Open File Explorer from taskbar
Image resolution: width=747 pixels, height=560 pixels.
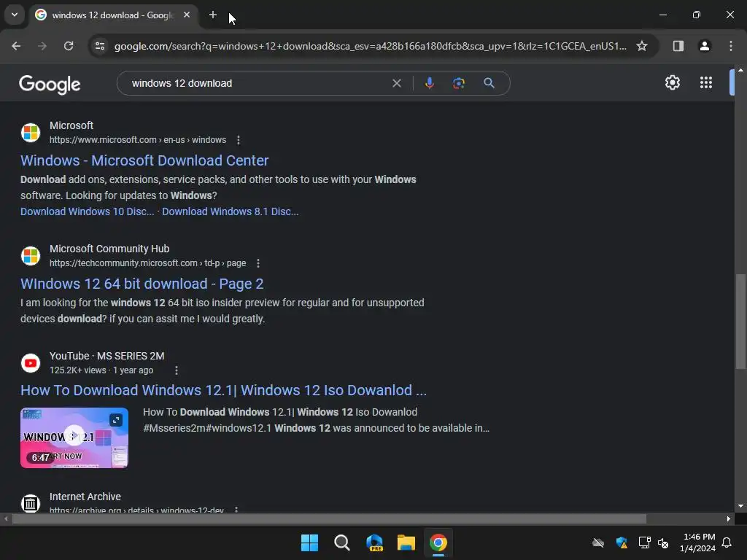[x=406, y=542]
